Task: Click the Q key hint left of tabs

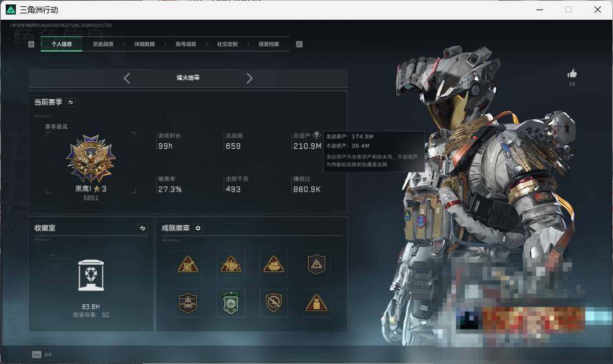Action: point(32,45)
